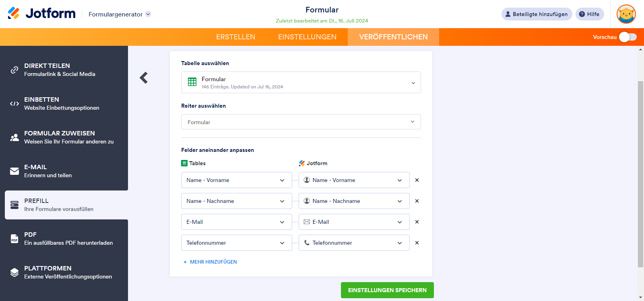Toggle the Vorschau preview switch
The width and height of the screenshot is (644, 301).
(627, 37)
